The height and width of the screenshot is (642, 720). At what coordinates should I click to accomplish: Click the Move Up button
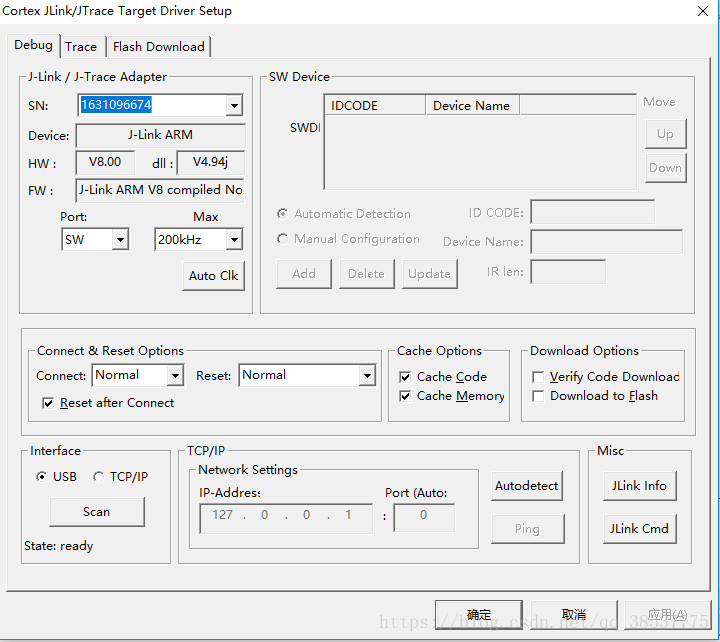665,134
